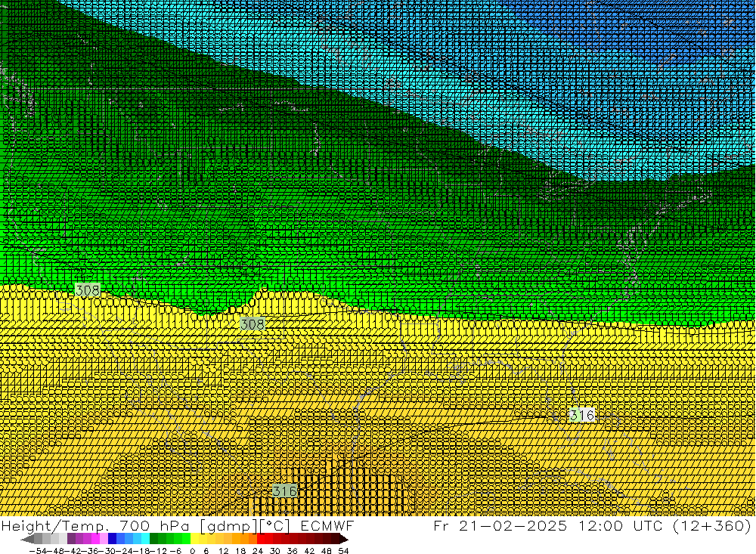
Task: Click the '0' legend value
Action: pyautogui.click(x=192, y=551)
